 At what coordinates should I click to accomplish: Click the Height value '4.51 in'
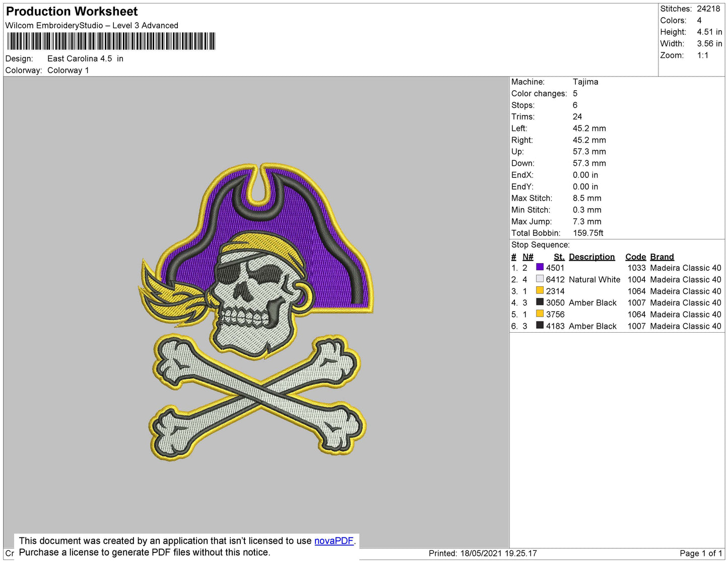709,32
